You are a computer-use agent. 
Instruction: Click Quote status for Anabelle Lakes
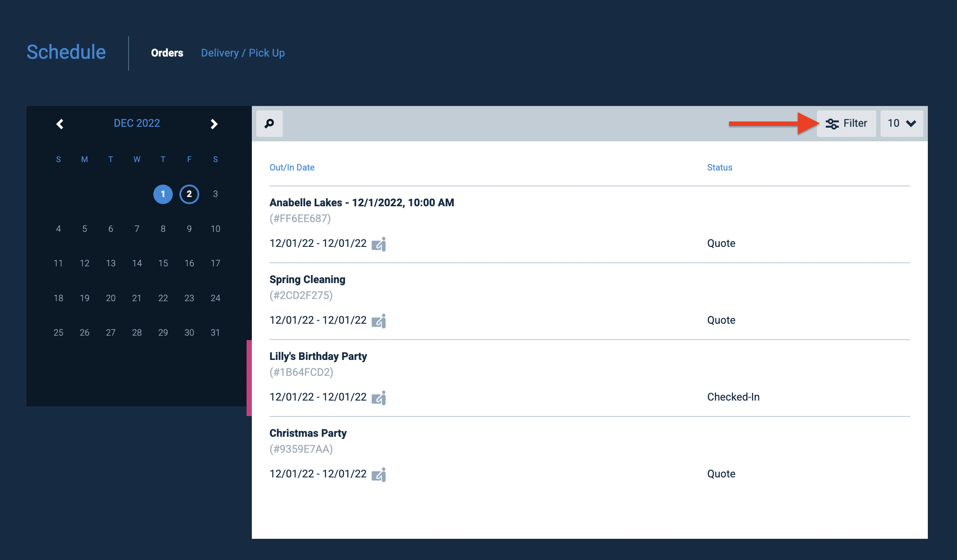pos(721,243)
